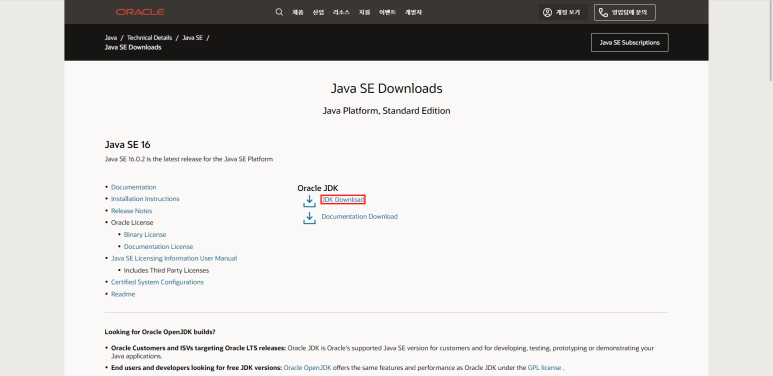This screenshot has width=773, height=376.
Task: Open the Readme link
Action: click(x=123, y=294)
